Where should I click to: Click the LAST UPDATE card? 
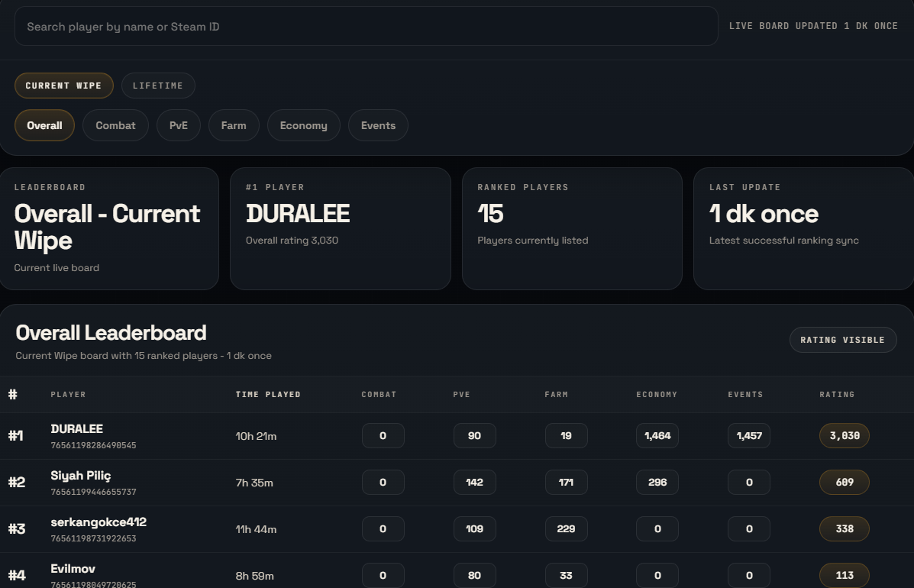coord(803,228)
